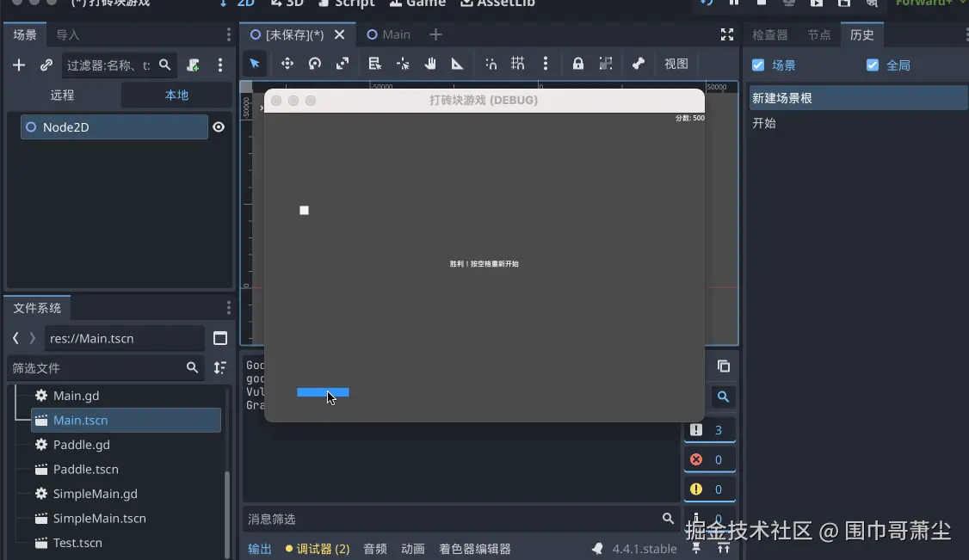Click the pivot point tool icon

(403, 64)
